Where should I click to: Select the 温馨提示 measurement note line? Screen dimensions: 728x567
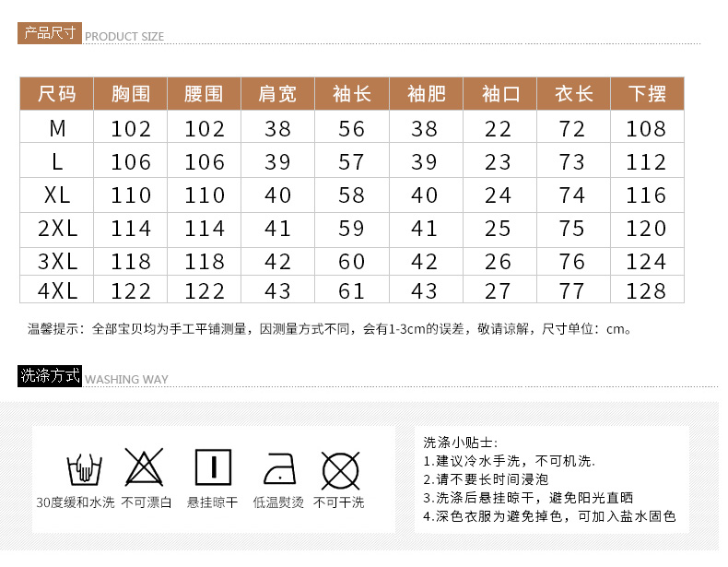click(329, 329)
